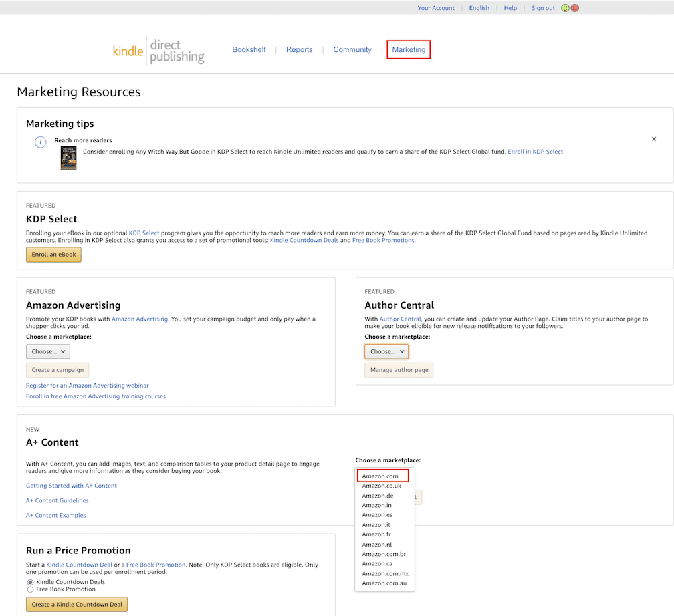This screenshot has height=616, width=674.
Task: Open the Amazon Advertising inline link
Action: click(140, 319)
